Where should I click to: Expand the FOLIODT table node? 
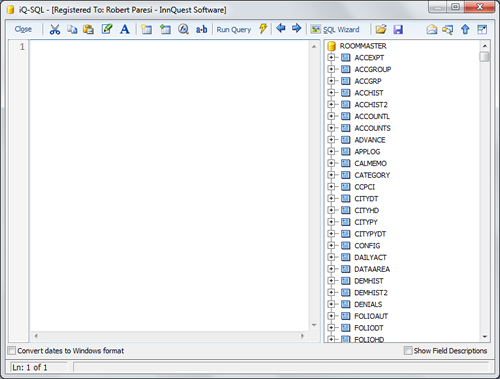tap(331, 328)
